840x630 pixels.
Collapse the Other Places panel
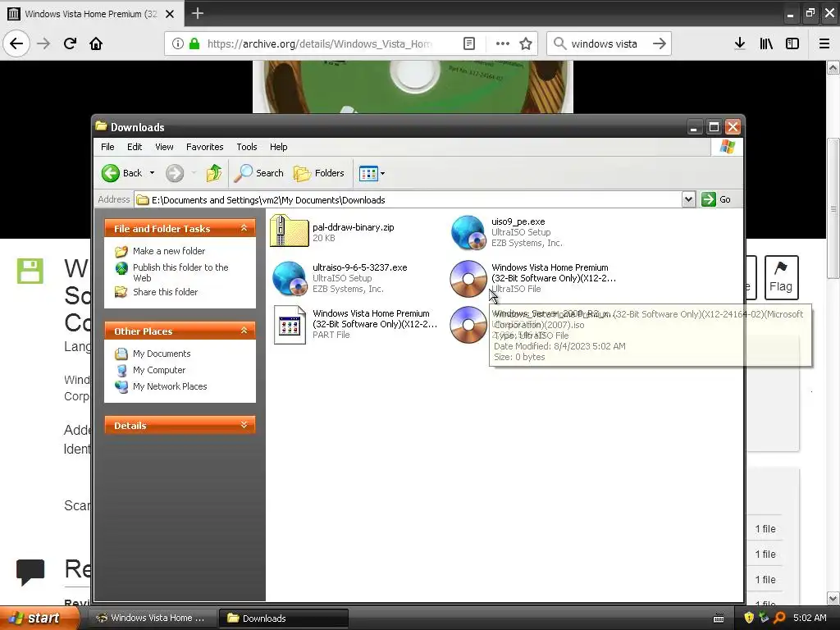(x=244, y=331)
